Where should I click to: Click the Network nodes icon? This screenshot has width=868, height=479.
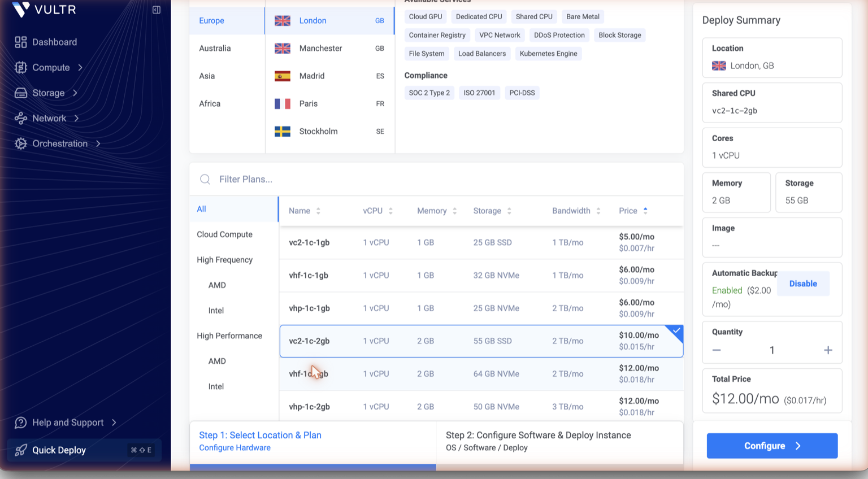coord(21,118)
